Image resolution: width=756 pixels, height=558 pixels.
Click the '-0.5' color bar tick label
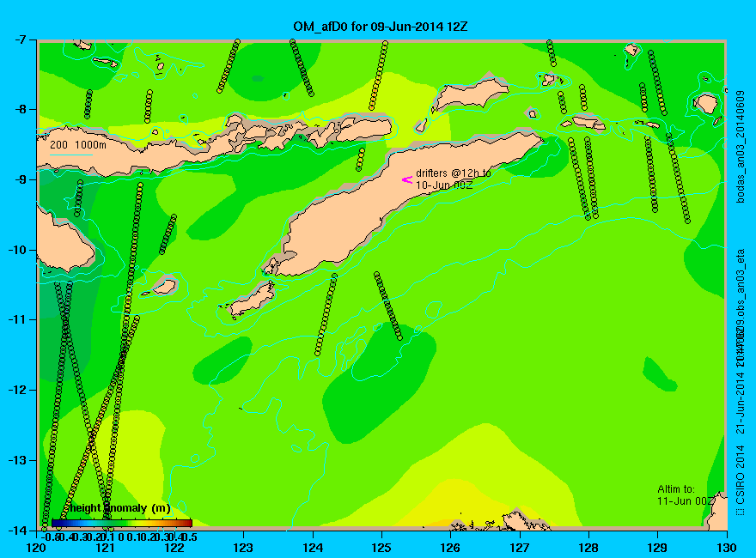click(48, 537)
